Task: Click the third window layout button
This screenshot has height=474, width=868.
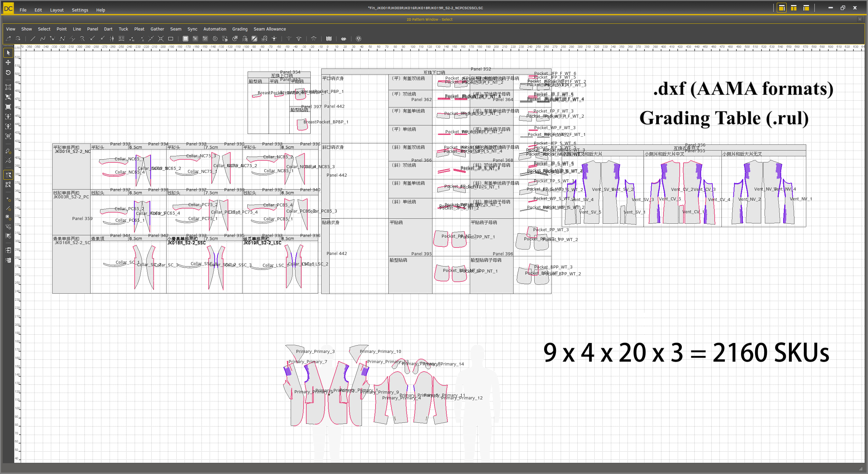Action: click(806, 8)
